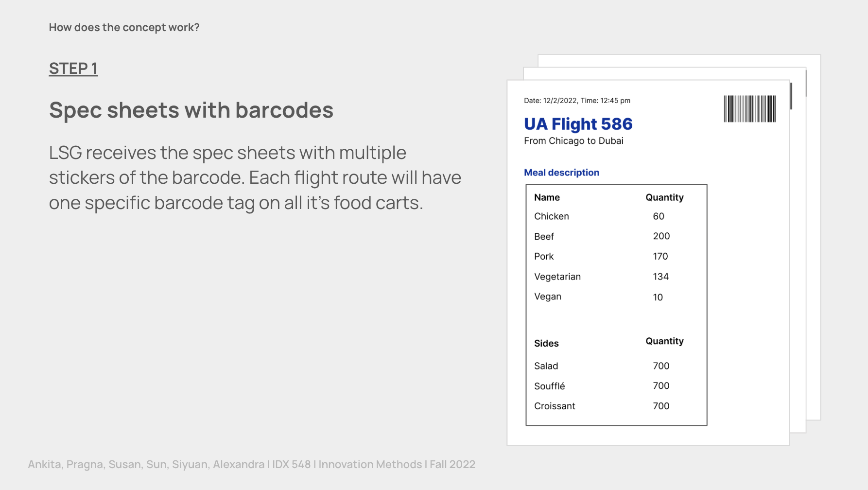Click the barcode on the spec sheet

pos(749,108)
